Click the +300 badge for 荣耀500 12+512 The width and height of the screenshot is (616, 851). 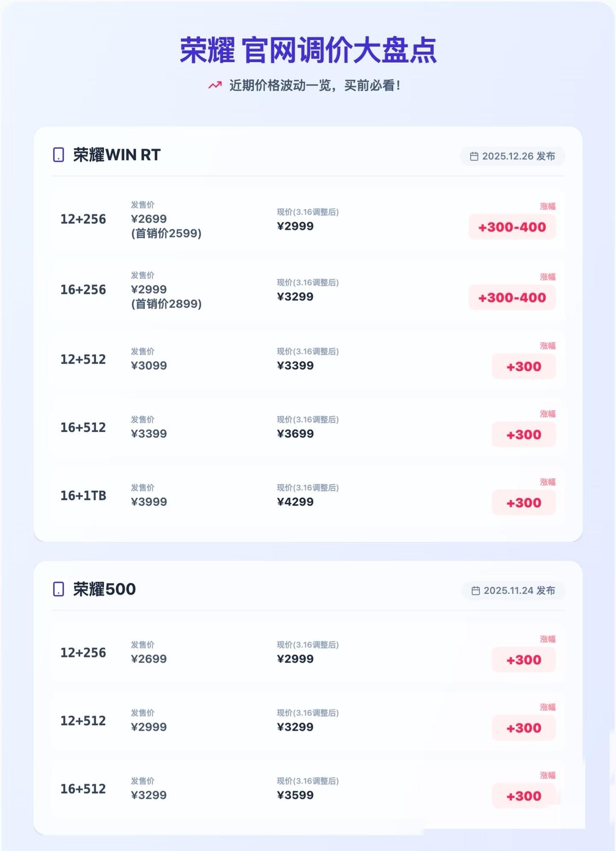coord(524,728)
